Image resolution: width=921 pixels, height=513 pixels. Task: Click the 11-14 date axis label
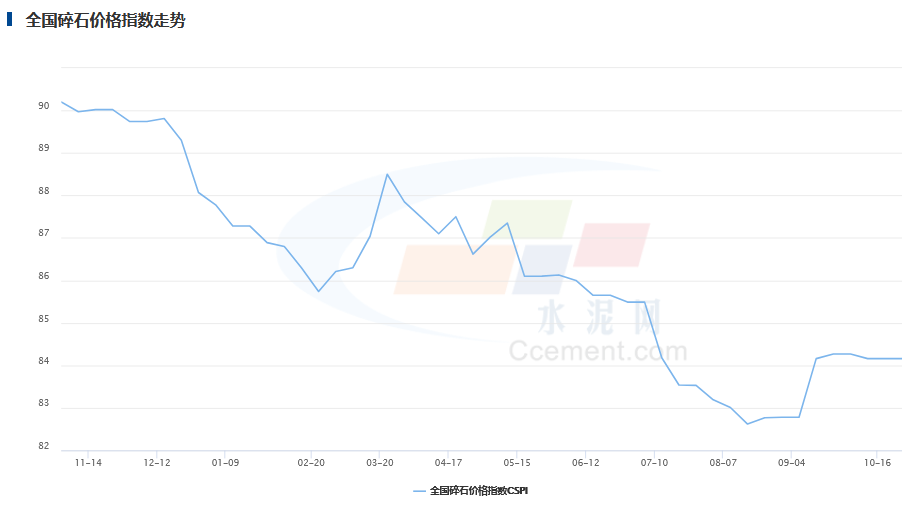point(88,463)
